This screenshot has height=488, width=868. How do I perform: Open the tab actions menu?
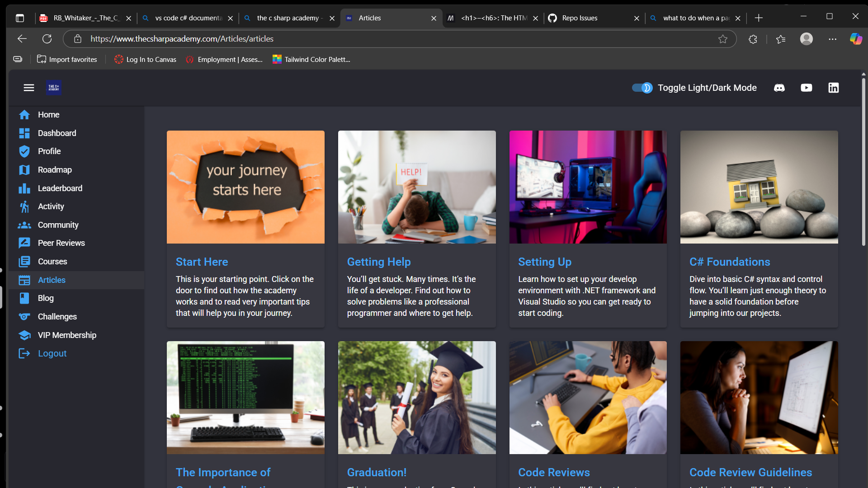[19, 18]
